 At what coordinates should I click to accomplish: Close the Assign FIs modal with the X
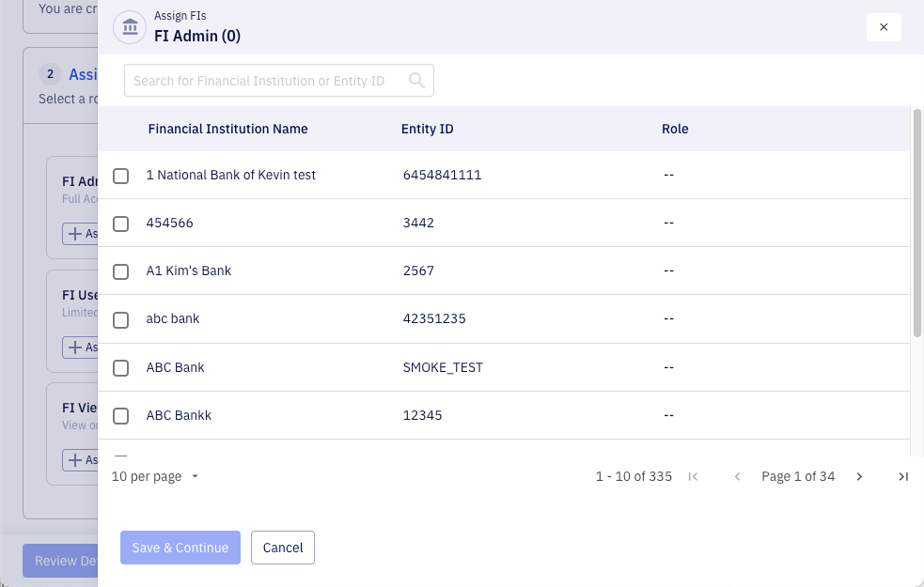pyautogui.click(x=884, y=27)
